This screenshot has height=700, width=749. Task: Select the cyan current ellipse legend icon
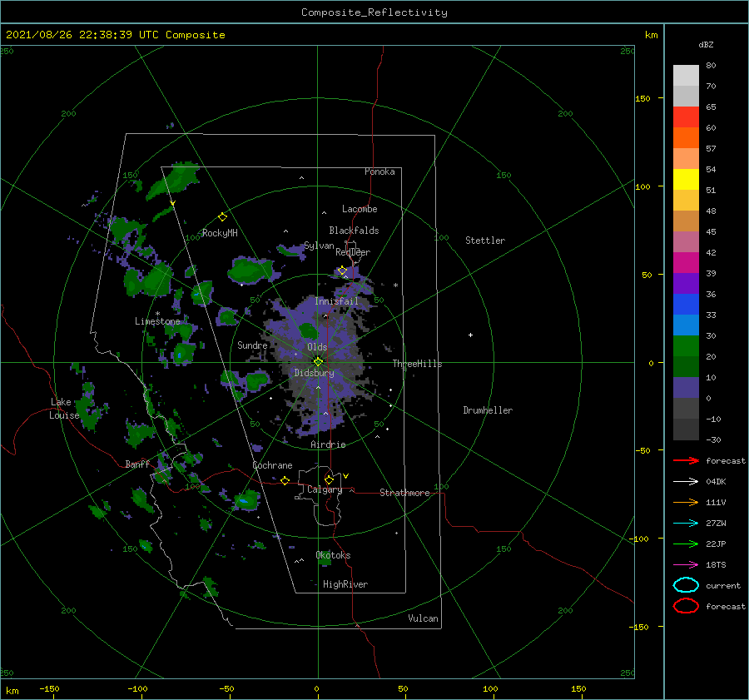[x=686, y=585]
